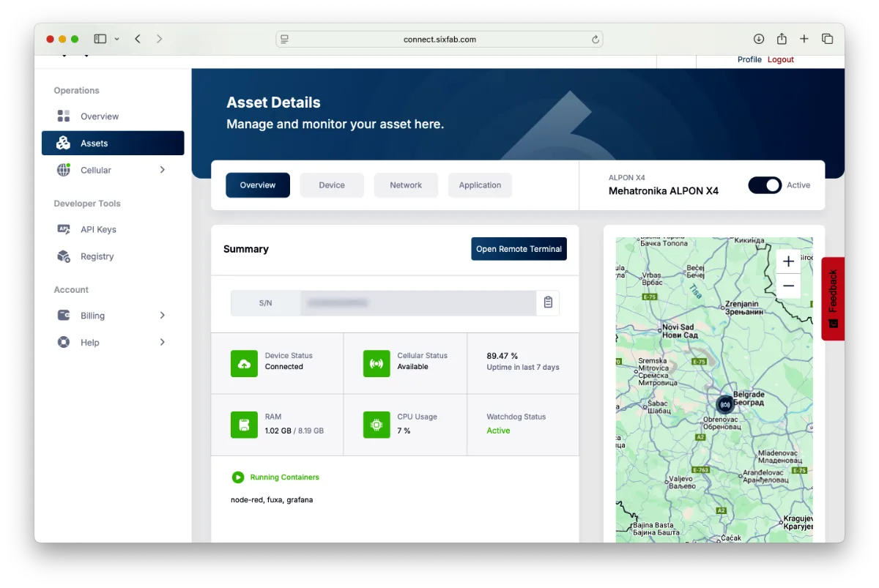Open the sidebar options dropdown arrow
The height and width of the screenshot is (588, 879).
pos(116,39)
